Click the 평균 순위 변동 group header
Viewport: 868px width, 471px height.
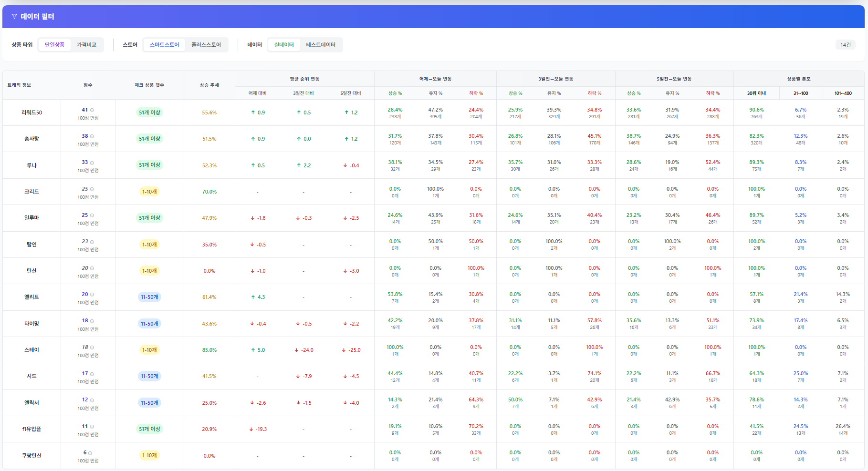[304, 79]
